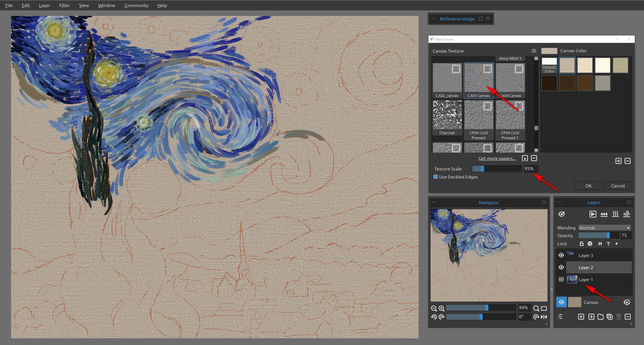Select the Default Color canvas option
This screenshot has width=644, height=345.
point(549,65)
